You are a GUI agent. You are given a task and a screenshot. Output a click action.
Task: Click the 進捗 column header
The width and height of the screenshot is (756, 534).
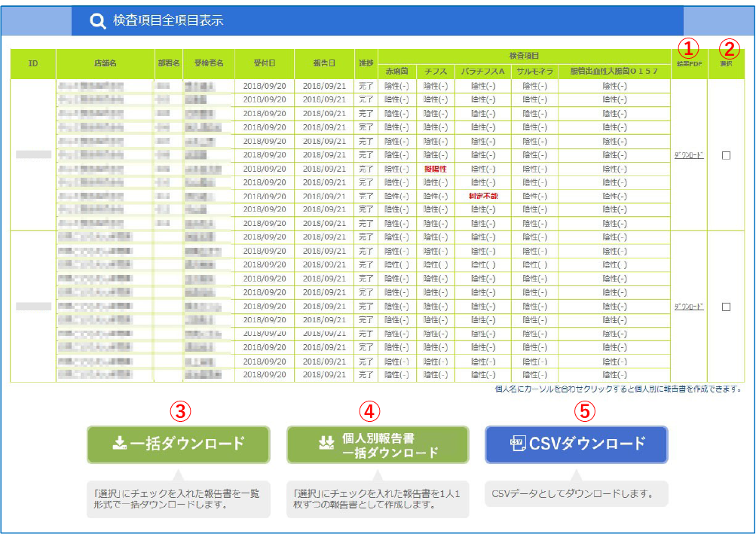tap(366, 63)
